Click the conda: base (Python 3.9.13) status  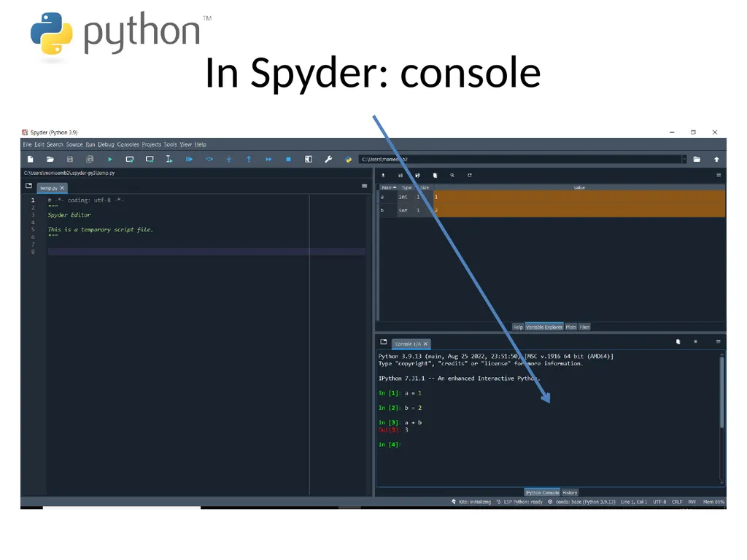581,502
